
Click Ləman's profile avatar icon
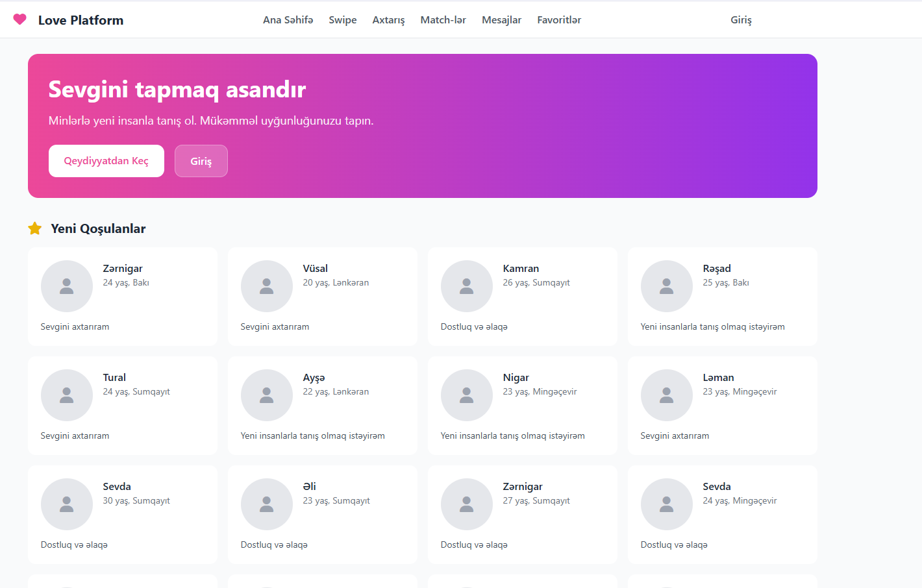[667, 395]
